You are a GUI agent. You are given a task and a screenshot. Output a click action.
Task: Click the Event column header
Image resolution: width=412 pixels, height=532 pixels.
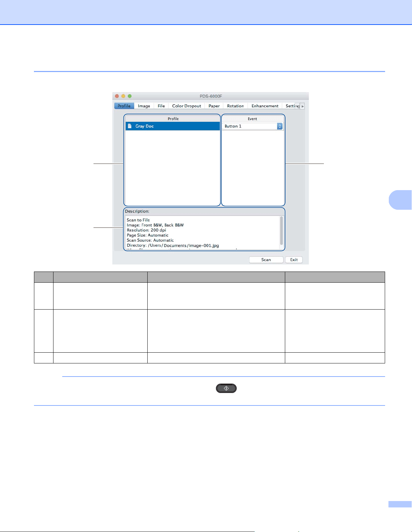tap(253, 119)
